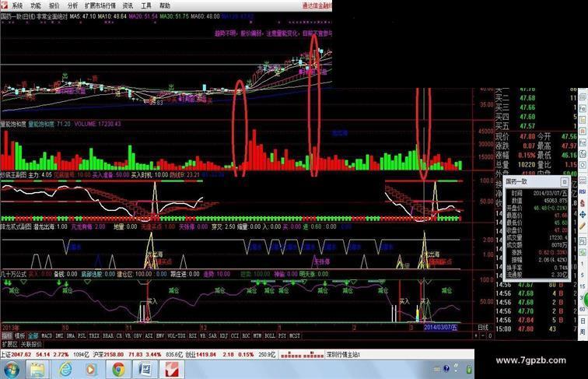Viewport: 588px width, 379px height.
Task: Click the red dollar sign icon
Action: pyautogui.click(x=583, y=203)
